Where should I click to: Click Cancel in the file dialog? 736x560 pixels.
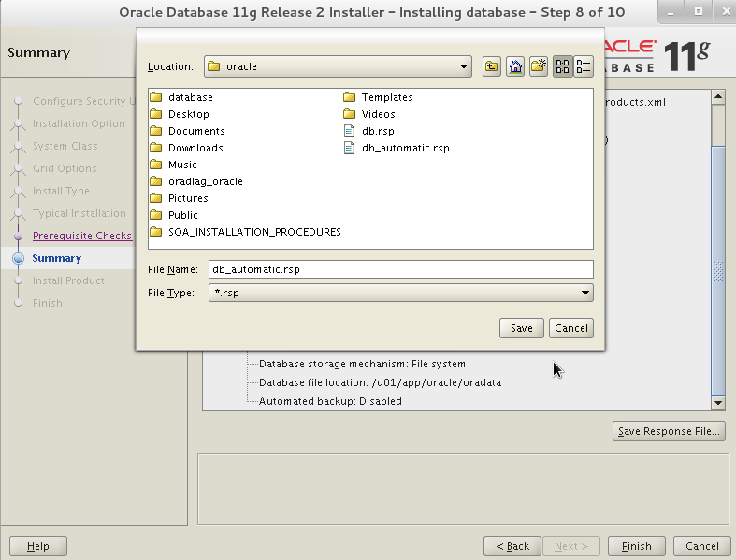571,328
